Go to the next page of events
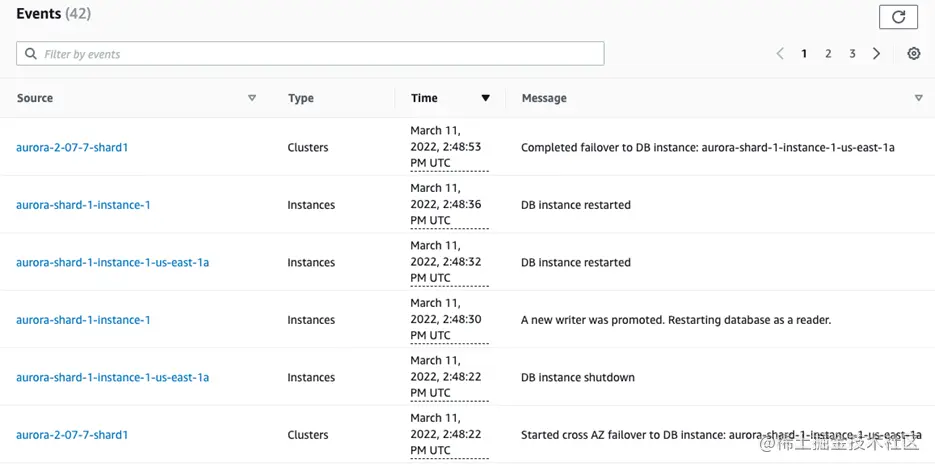This screenshot has width=935, height=468. [x=877, y=54]
